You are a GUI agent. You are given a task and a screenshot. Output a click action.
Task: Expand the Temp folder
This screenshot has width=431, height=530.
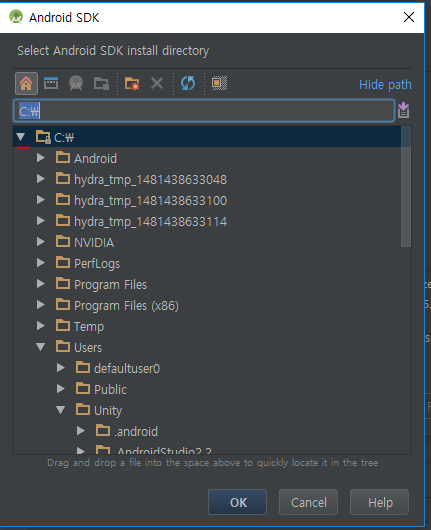tap(41, 326)
